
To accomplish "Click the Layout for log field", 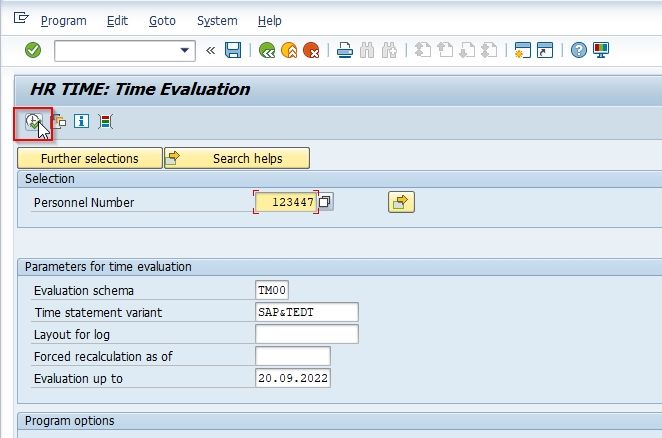I will click(x=307, y=334).
